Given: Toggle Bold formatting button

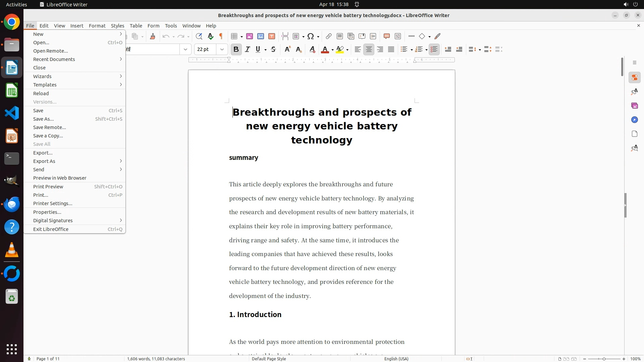Looking at the screenshot, I should tap(236, 49).
